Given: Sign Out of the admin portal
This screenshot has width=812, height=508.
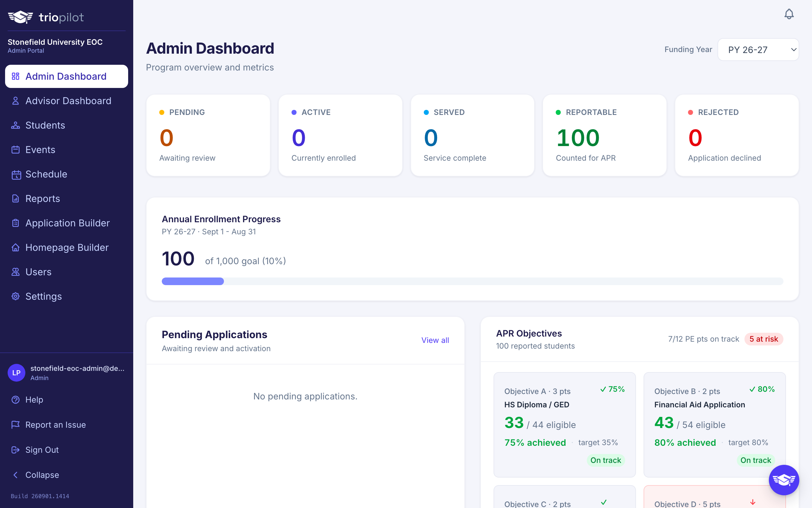Looking at the screenshot, I should tap(66, 450).
